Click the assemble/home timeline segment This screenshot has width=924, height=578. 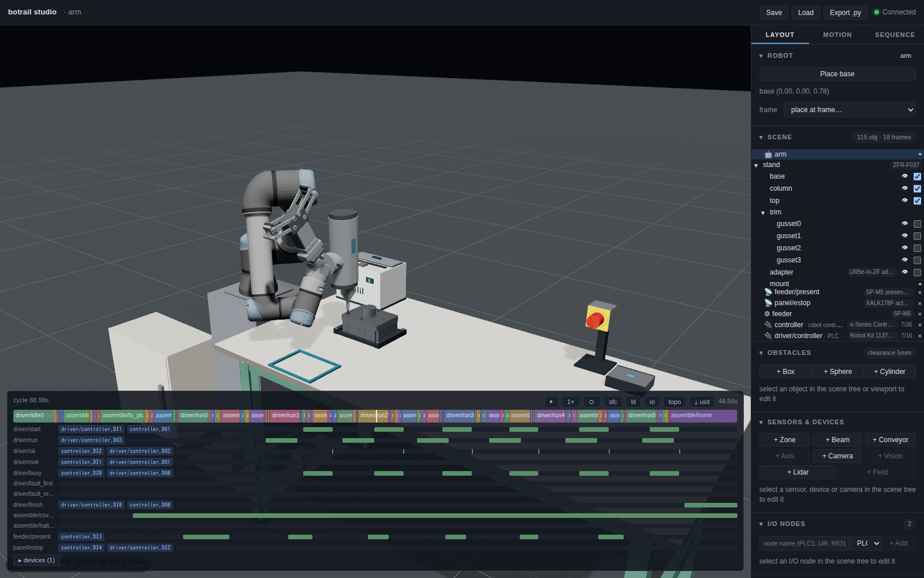703,416
